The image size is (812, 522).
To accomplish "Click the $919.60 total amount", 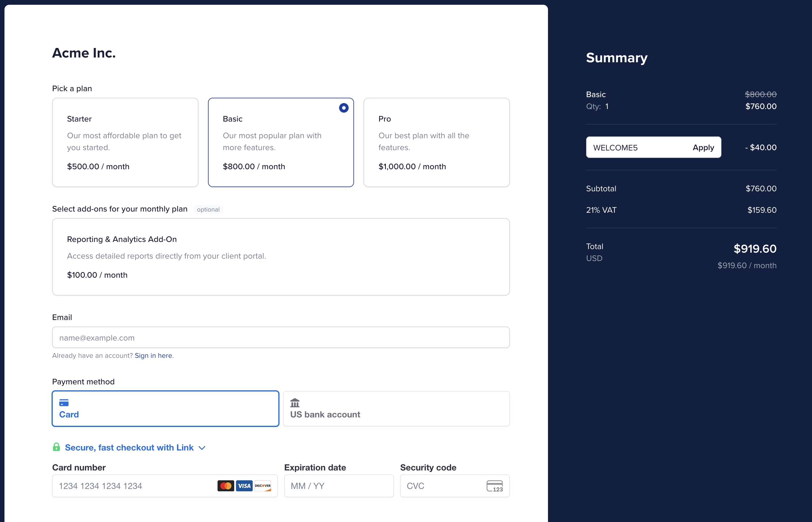I will 755,248.
